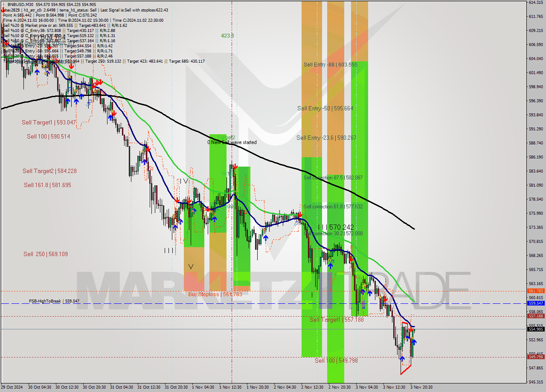The width and height of the screenshot is (546, 392).
Task: Click 'Sell Entry -23.6 | 590.267' label
Action: tap(326, 138)
